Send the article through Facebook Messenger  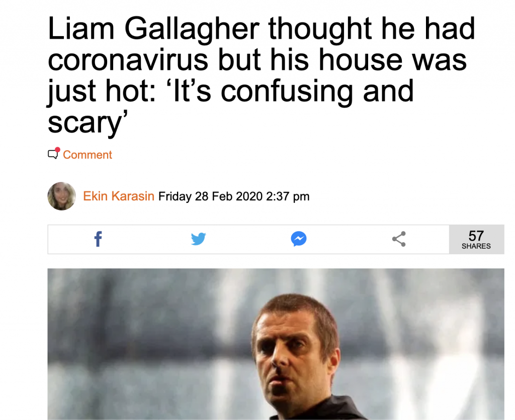click(299, 239)
